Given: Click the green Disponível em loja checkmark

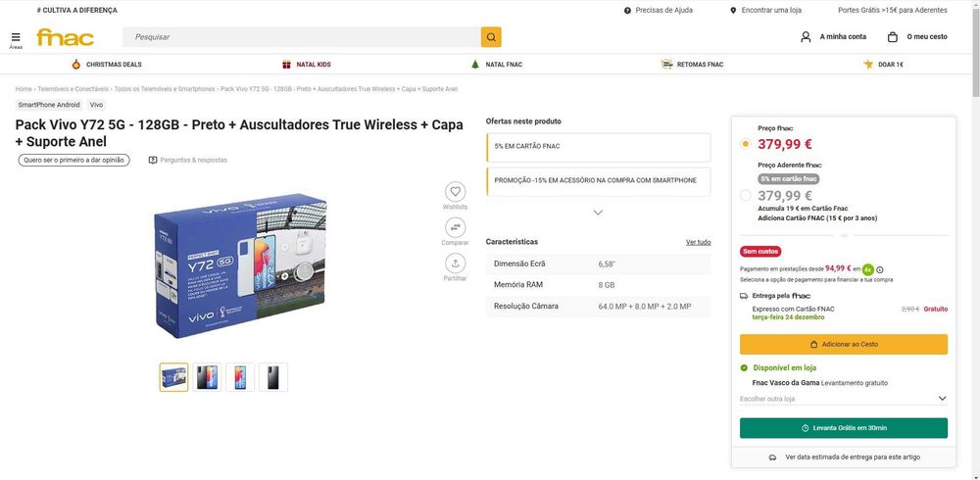Looking at the screenshot, I should point(744,368).
